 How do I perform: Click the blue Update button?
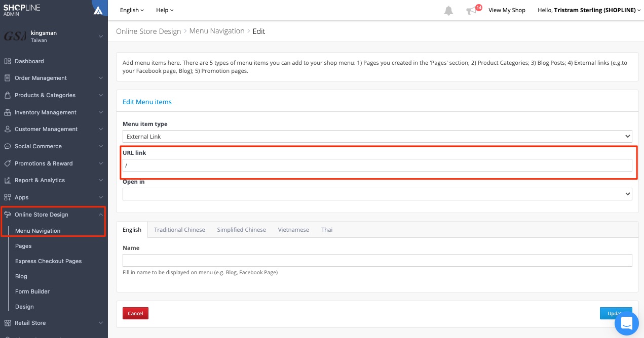click(616, 313)
